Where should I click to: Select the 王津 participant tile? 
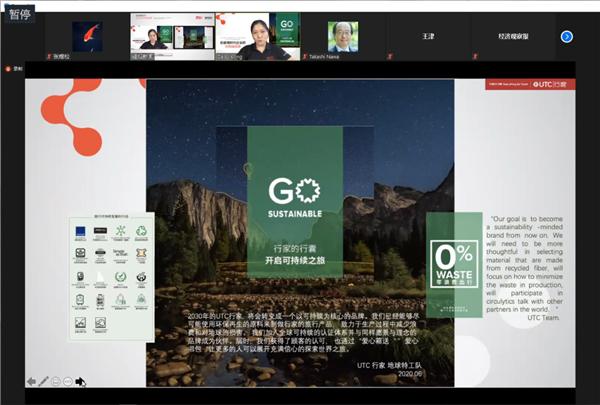pos(428,36)
